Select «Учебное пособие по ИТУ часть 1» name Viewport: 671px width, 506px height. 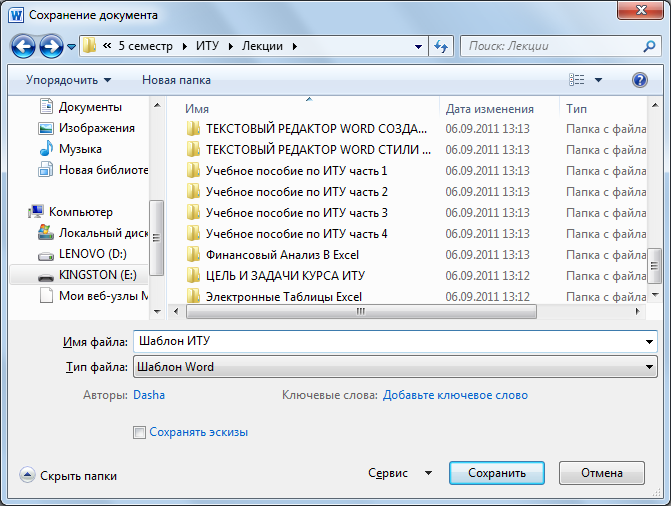(x=296, y=171)
